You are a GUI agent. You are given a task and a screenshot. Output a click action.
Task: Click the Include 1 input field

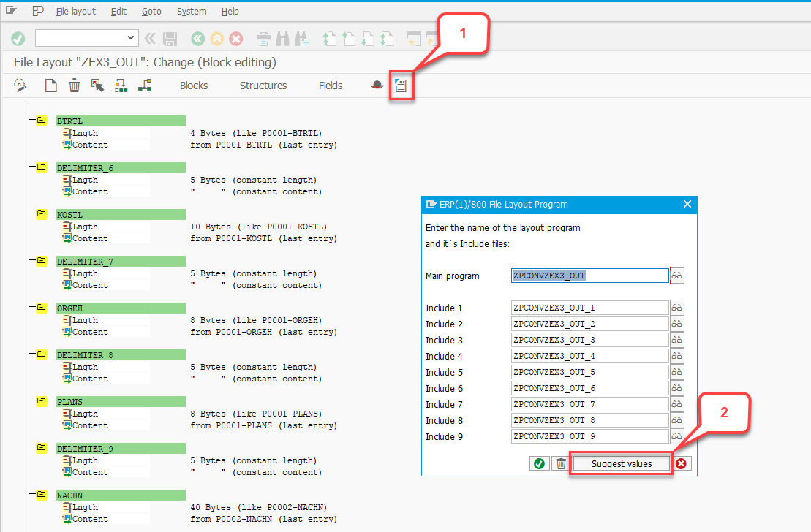(589, 308)
